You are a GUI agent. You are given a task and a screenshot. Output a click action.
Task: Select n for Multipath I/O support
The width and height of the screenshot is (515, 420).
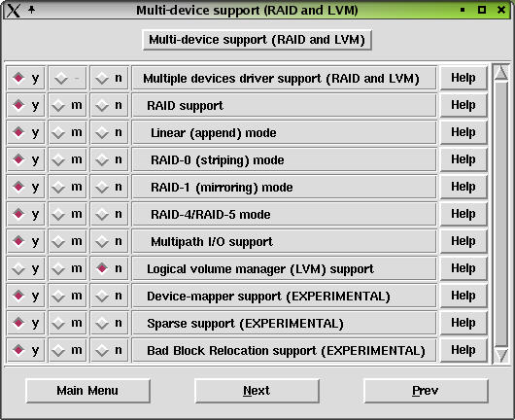(109, 241)
